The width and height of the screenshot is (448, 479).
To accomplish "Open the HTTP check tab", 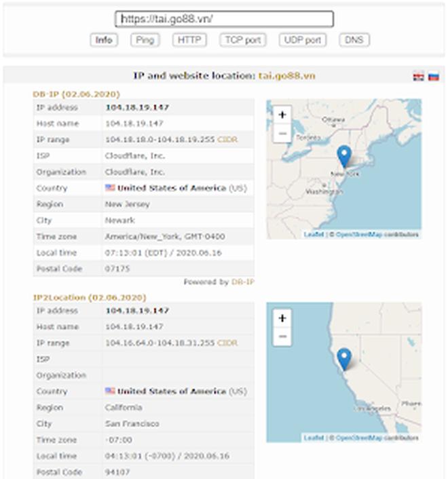I will [x=189, y=40].
